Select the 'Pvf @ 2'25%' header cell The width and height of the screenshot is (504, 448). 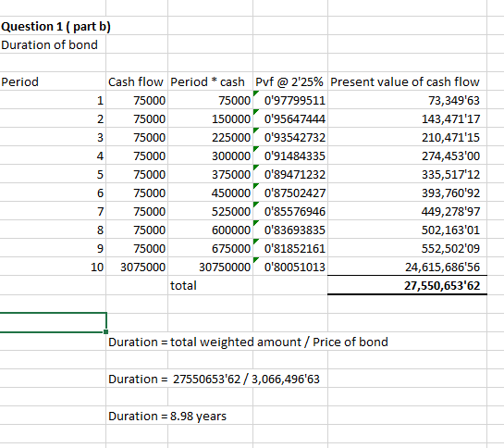pos(290,81)
